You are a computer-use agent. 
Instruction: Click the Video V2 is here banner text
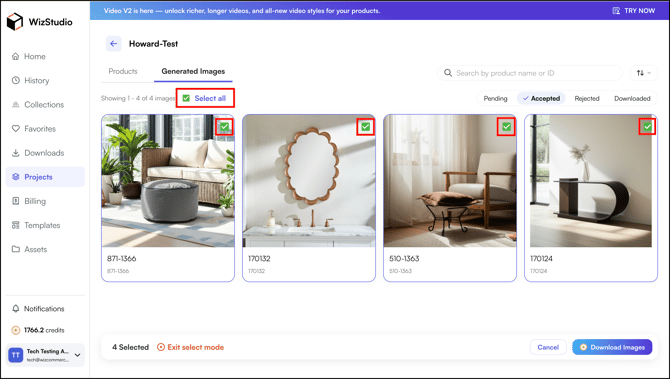coord(242,11)
